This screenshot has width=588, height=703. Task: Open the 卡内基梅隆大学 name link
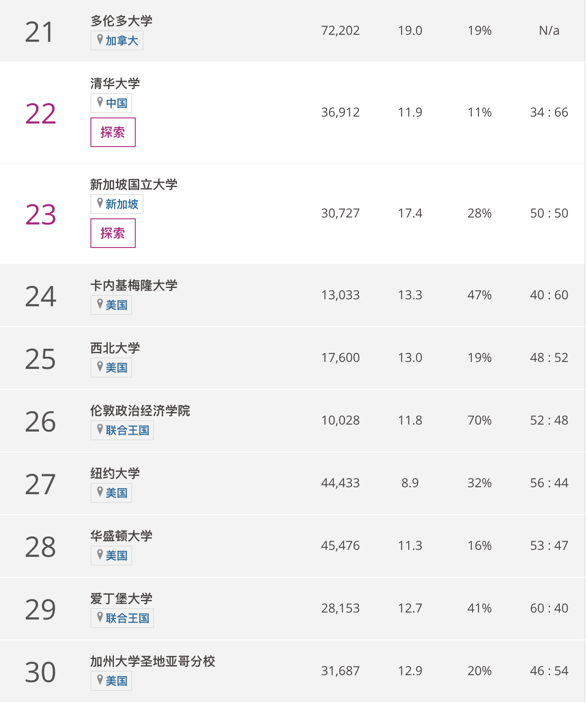(x=134, y=285)
